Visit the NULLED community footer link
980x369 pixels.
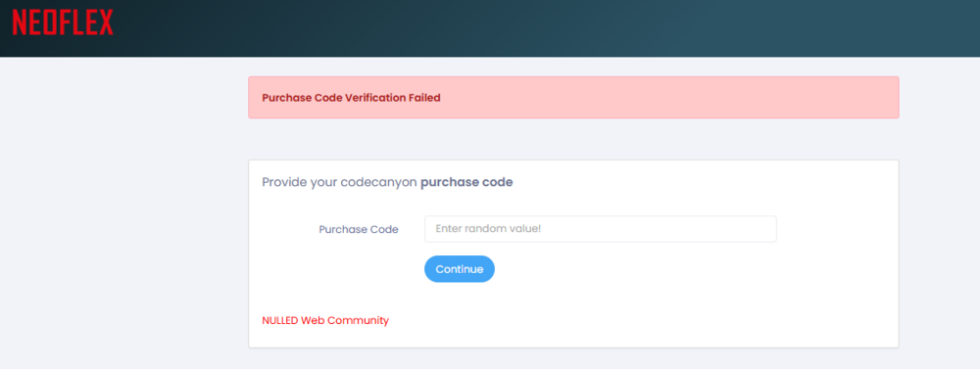coord(325,320)
